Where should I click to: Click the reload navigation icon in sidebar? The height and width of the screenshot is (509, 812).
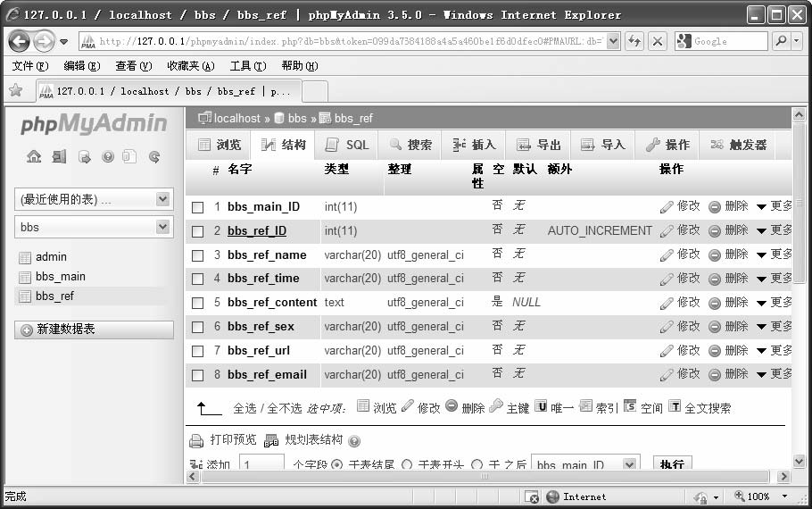click(x=153, y=156)
